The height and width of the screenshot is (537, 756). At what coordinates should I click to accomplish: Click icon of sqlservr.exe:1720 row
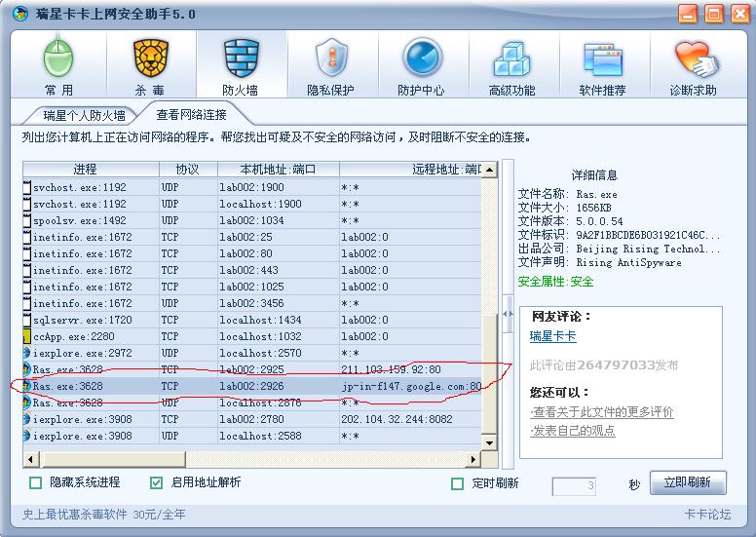[27, 320]
